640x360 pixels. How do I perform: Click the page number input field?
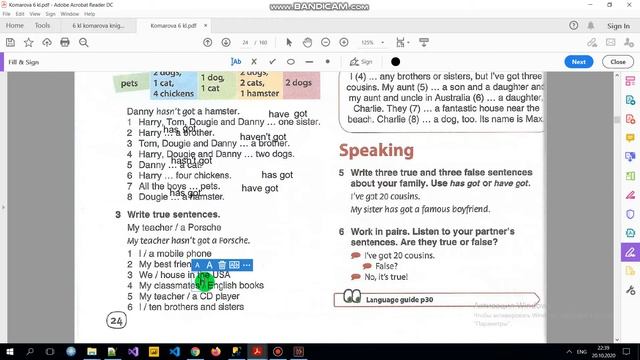coord(245,42)
